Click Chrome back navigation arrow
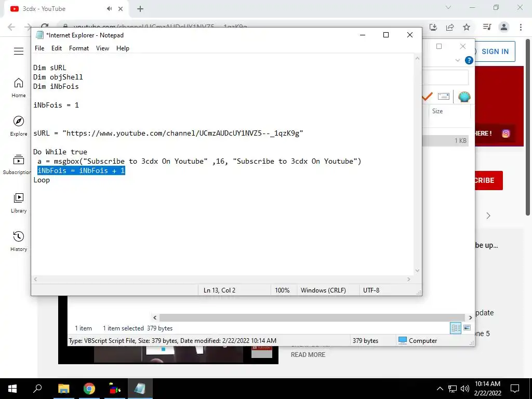The height and width of the screenshot is (399, 532). pyautogui.click(x=11, y=27)
